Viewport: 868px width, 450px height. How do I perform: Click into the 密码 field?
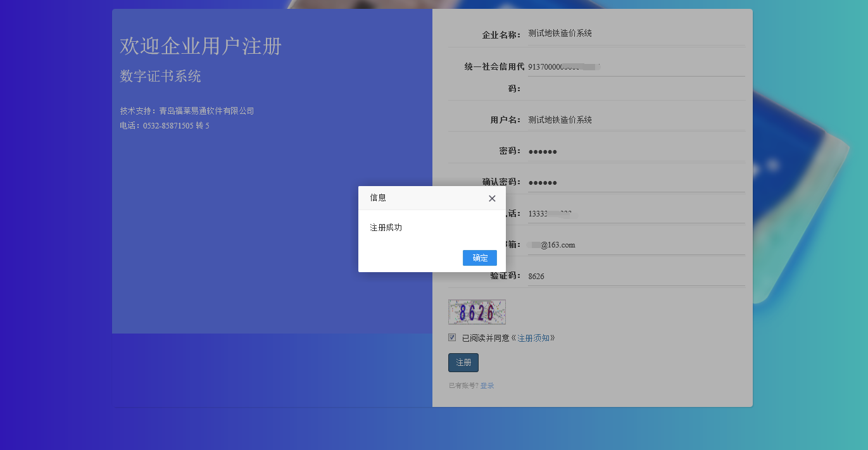pos(636,151)
